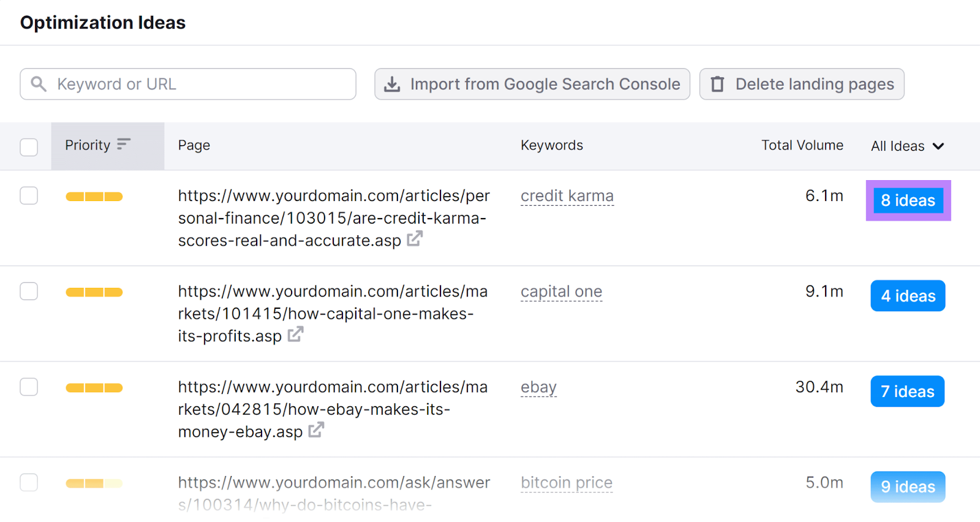
Task: Open the capital one keyword link
Action: (561, 292)
